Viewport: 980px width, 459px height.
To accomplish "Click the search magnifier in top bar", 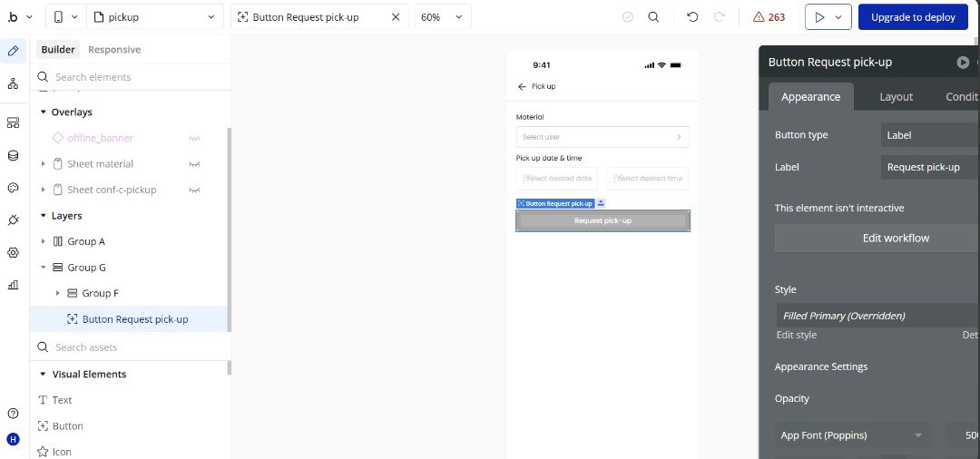I will [x=653, y=17].
